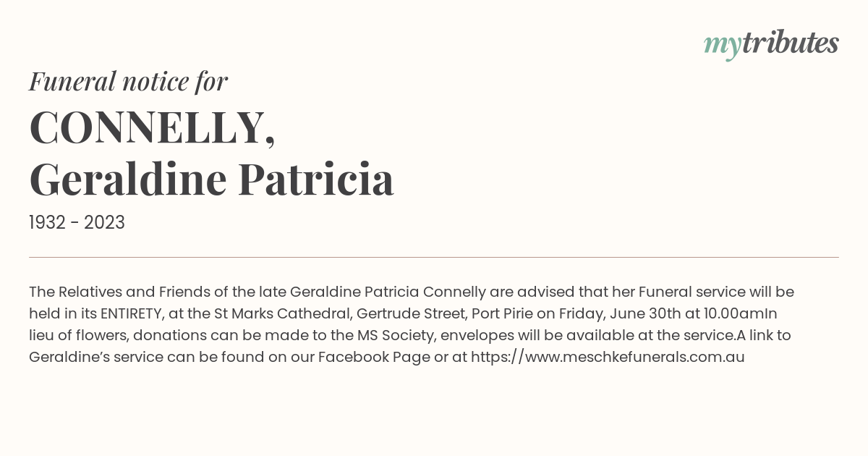The height and width of the screenshot is (456, 868).
Task: Click the mytributes logo
Action: coord(771,45)
